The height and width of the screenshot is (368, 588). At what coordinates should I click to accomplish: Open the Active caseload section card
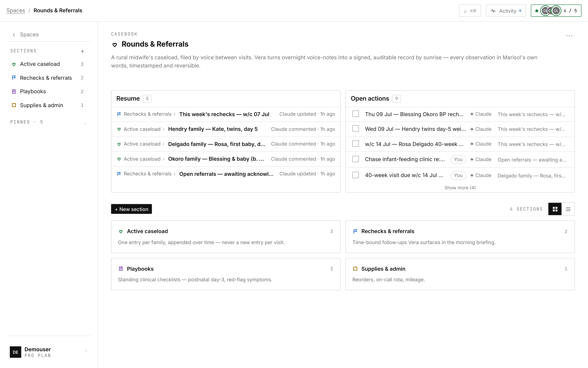[x=226, y=237]
